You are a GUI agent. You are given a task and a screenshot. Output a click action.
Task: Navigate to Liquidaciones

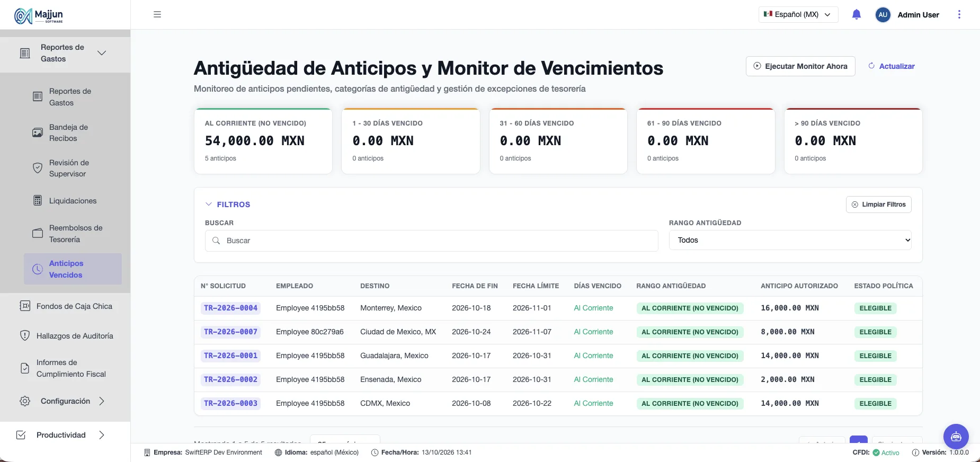pos(73,201)
